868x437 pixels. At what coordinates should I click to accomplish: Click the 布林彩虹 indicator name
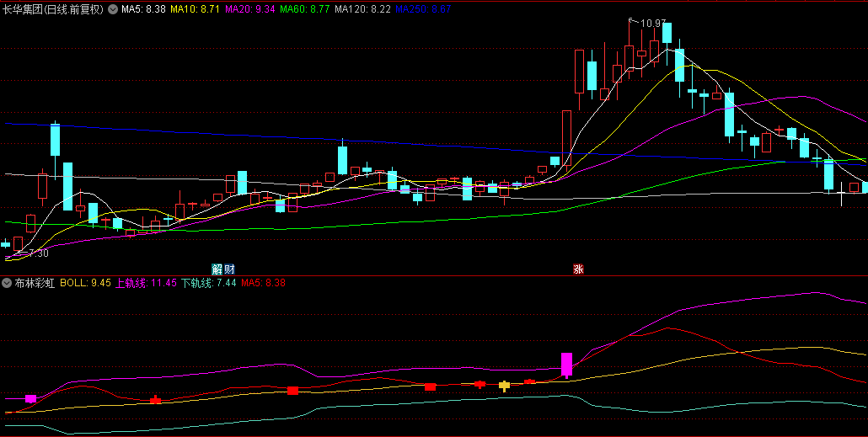(35, 283)
